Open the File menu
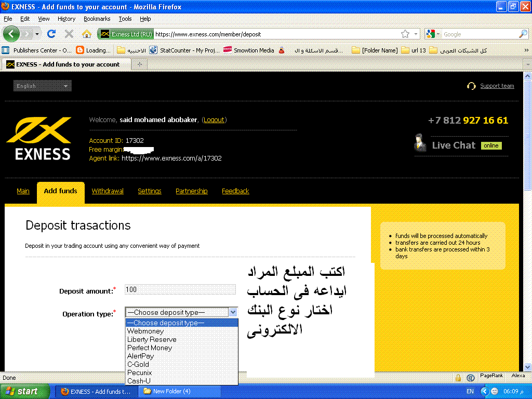Image resolution: width=532 pixels, height=399 pixels. (8, 19)
